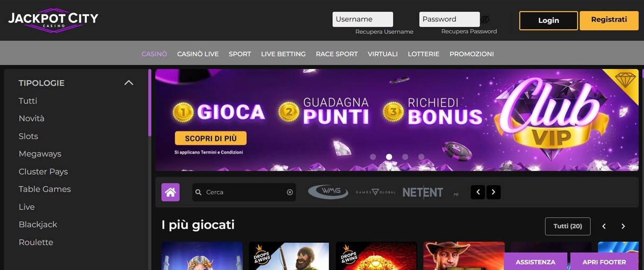Clear the Cerca search field with the x icon

click(290, 192)
